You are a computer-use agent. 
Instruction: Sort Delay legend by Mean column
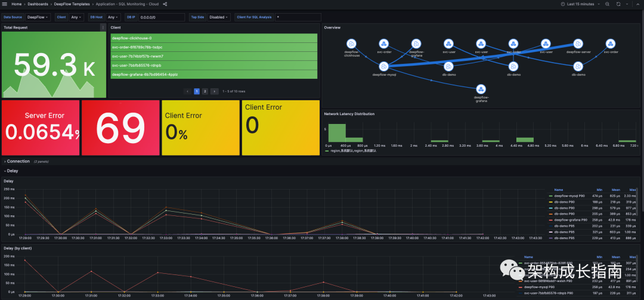pyautogui.click(x=615, y=190)
